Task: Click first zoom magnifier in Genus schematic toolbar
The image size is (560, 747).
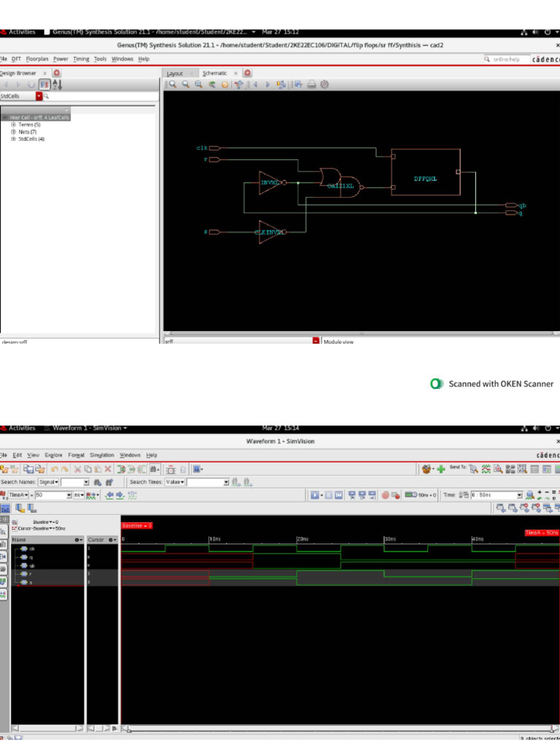Action: pyautogui.click(x=172, y=85)
